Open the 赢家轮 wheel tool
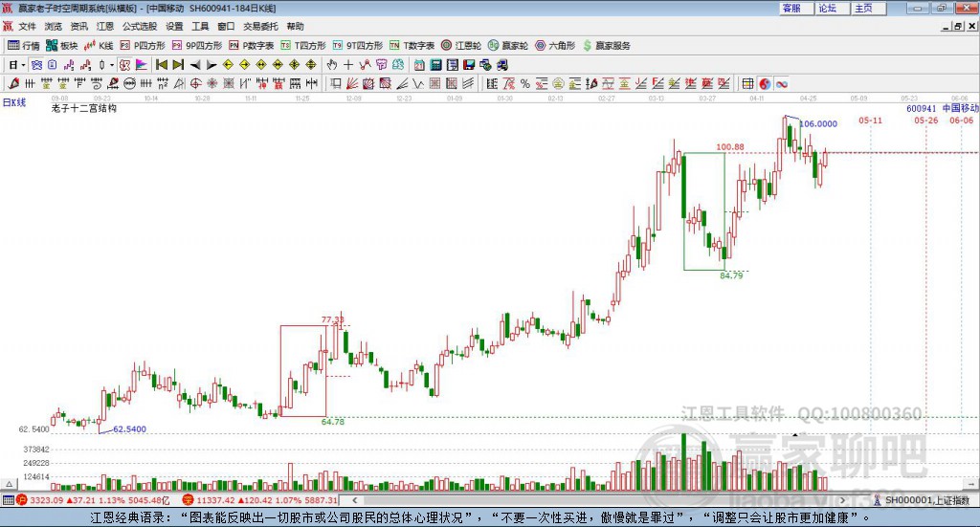Screen dimensions: 980x527 (x=508, y=46)
